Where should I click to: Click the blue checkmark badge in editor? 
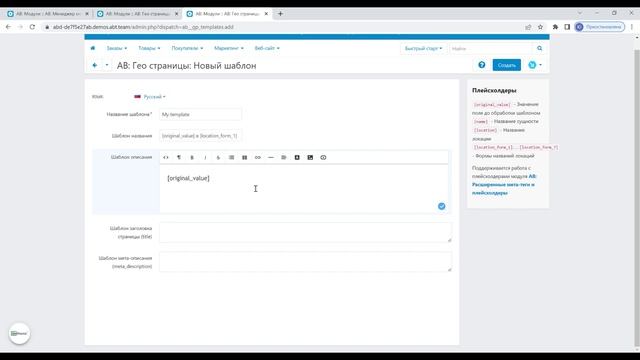(442, 206)
